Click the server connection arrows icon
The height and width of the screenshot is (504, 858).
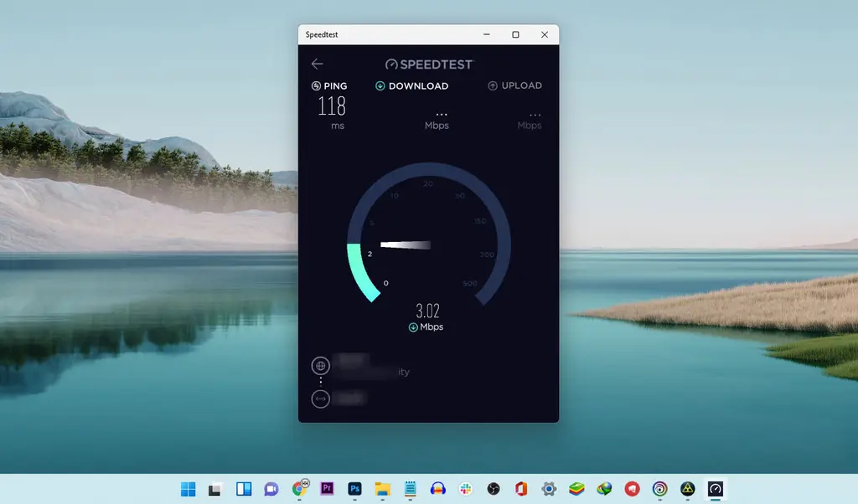click(321, 399)
